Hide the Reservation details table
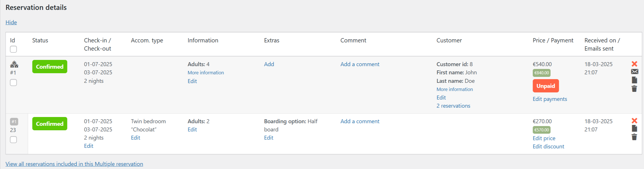The height and width of the screenshot is (169, 644). coord(11,22)
